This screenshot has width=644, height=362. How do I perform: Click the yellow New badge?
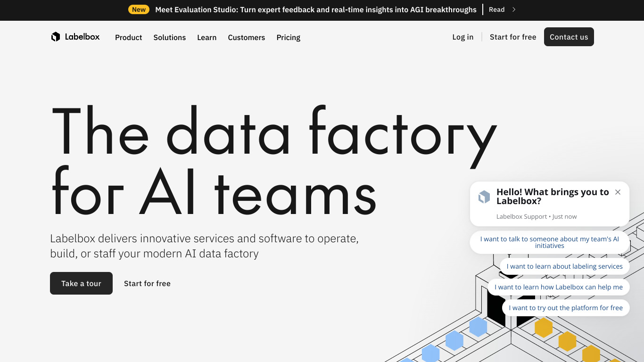139,9
